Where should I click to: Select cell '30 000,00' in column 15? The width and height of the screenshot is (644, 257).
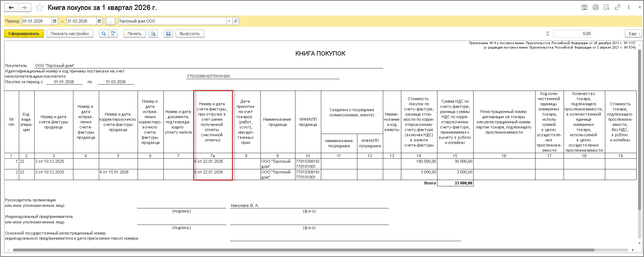click(x=455, y=164)
